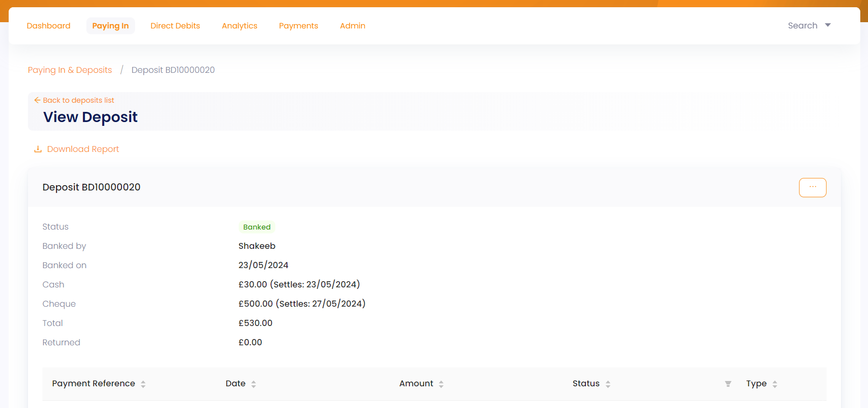Open the deposit ellipsis options button
This screenshot has height=408, width=868.
tap(813, 188)
